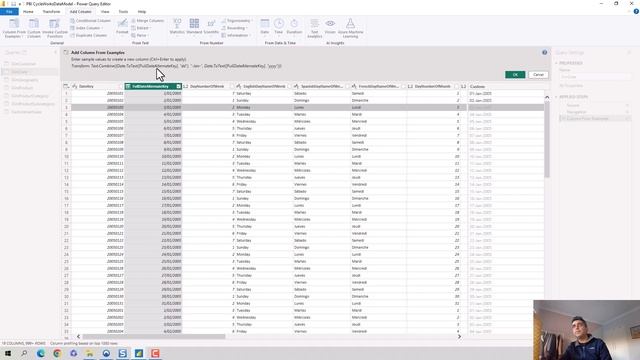Select the DateKey column header

(x=97, y=86)
